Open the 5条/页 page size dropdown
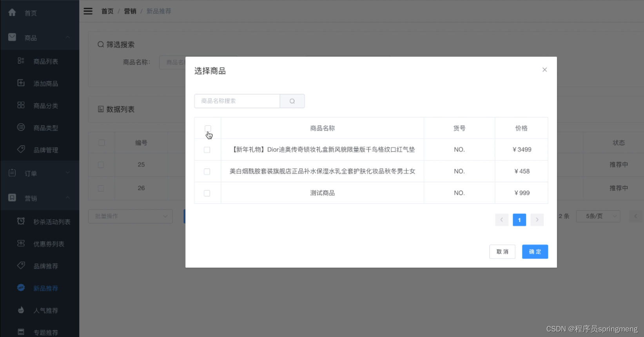Screen dimensions: 644x337 598,216
